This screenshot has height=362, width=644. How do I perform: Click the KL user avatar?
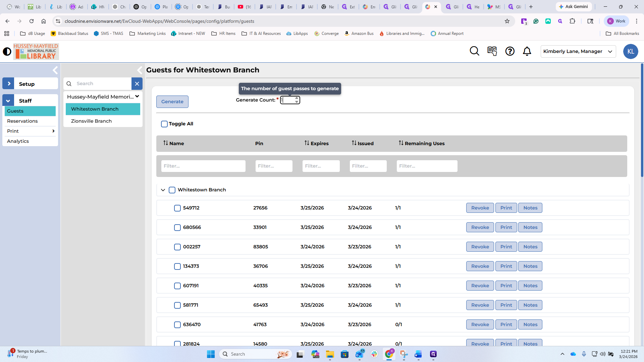[x=631, y=52]
